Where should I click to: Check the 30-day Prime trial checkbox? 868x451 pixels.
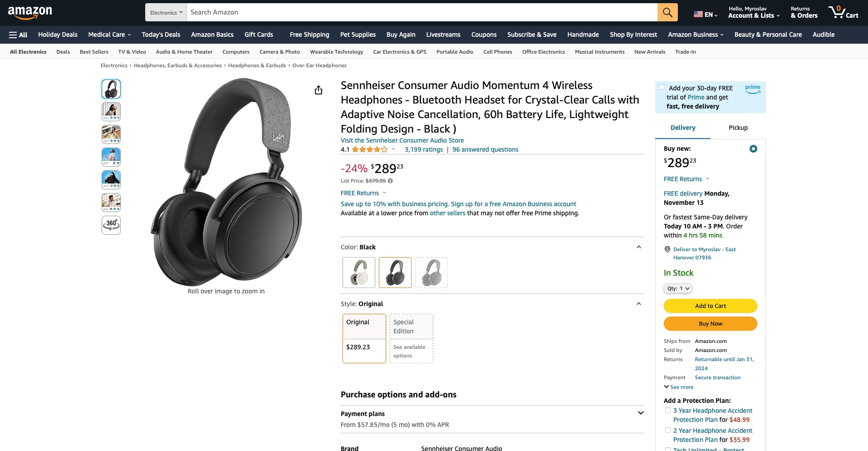(x=662, y=87)
